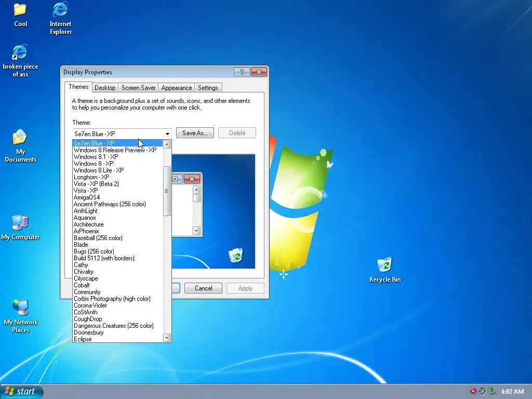Switch to the Desktop tab
This screenshot has height=399, width=532.
click(x=105, y=88)
